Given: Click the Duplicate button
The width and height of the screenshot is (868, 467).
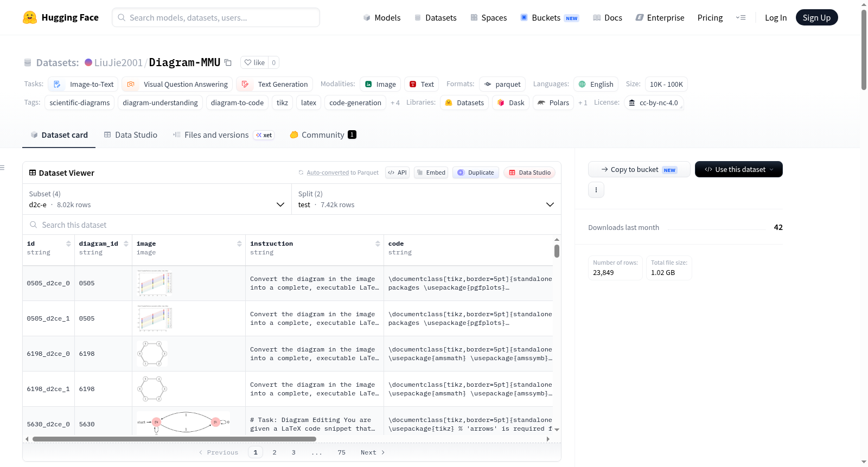Looking at the screenshot, I should coord(475,172).
